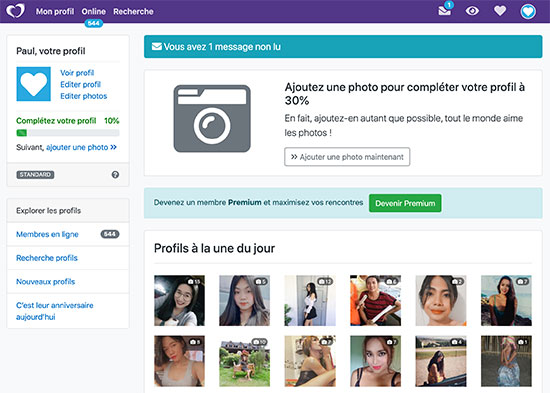Click the blue heart profile picture placeholder
The image size is (550, 393).
pyautogui.click(x=34, y=84)
